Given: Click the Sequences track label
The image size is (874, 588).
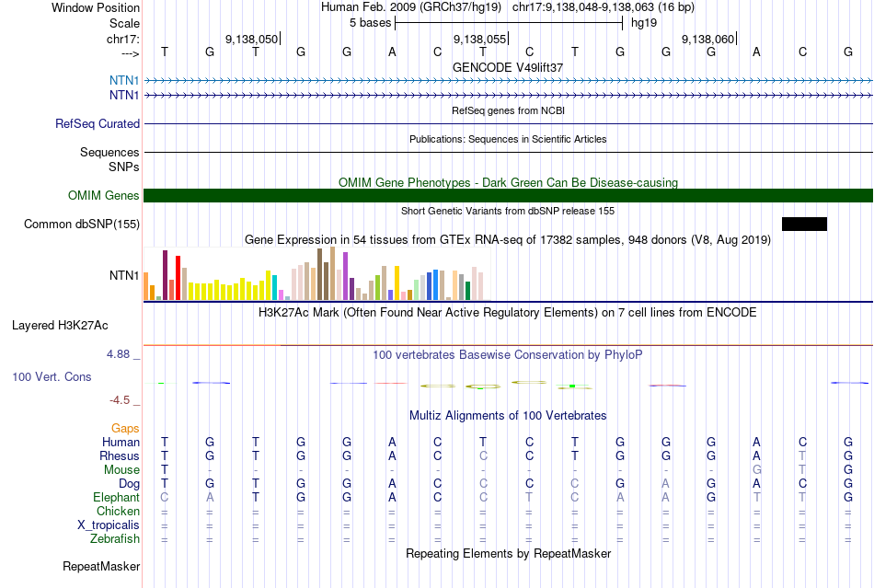Looking at the screenshot, I should click(x=109, y=152).
